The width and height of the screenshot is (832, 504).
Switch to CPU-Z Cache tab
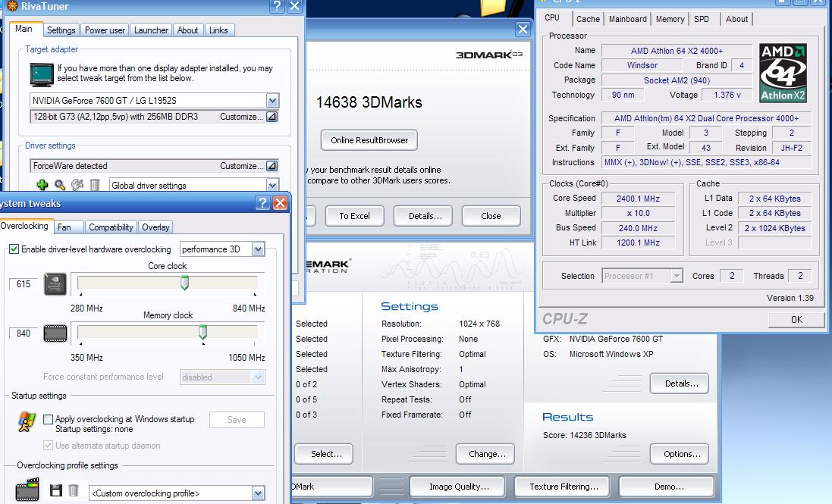[x=588, y=19]
